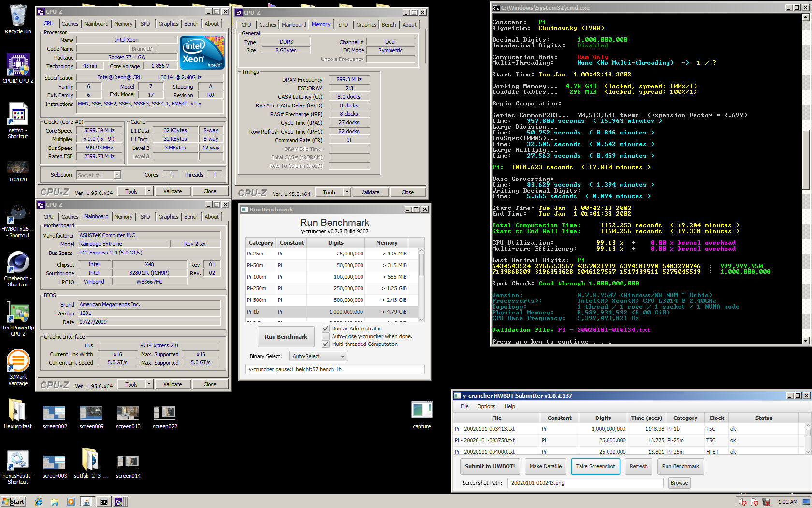This screenshot has width=812, height=508.
Task: Switch to the CPU-Z taskbar button
Action: 120,502
